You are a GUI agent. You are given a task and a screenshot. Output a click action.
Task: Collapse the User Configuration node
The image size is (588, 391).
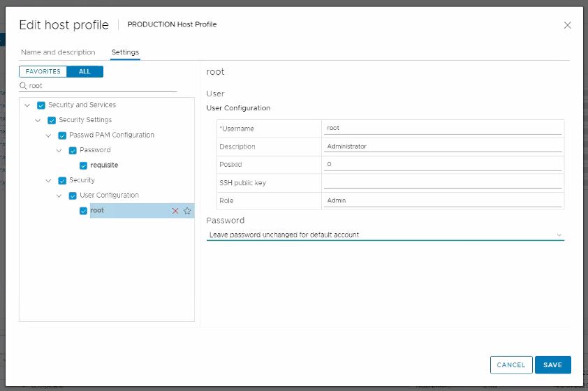point(60,195)
